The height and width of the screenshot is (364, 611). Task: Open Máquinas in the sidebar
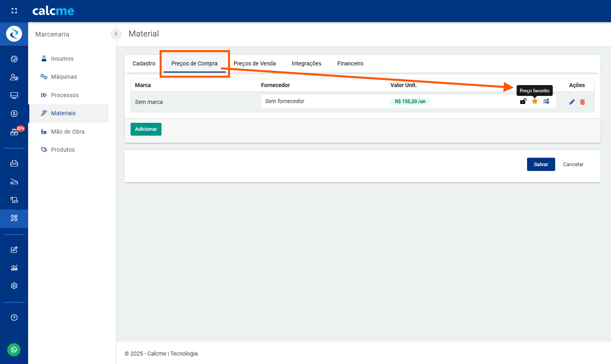(x=64, y=77)
